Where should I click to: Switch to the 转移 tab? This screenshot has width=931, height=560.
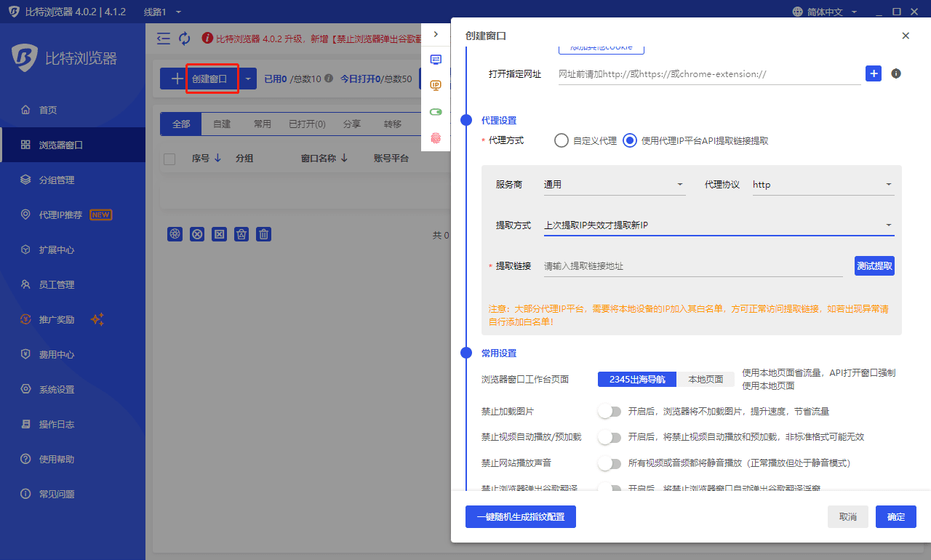(393, 124)
